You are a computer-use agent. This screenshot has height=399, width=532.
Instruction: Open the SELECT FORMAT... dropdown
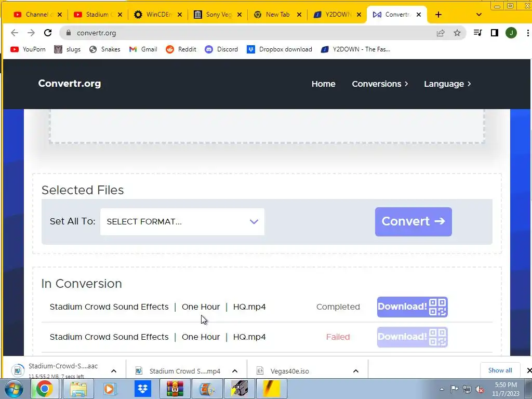[182, 221]
